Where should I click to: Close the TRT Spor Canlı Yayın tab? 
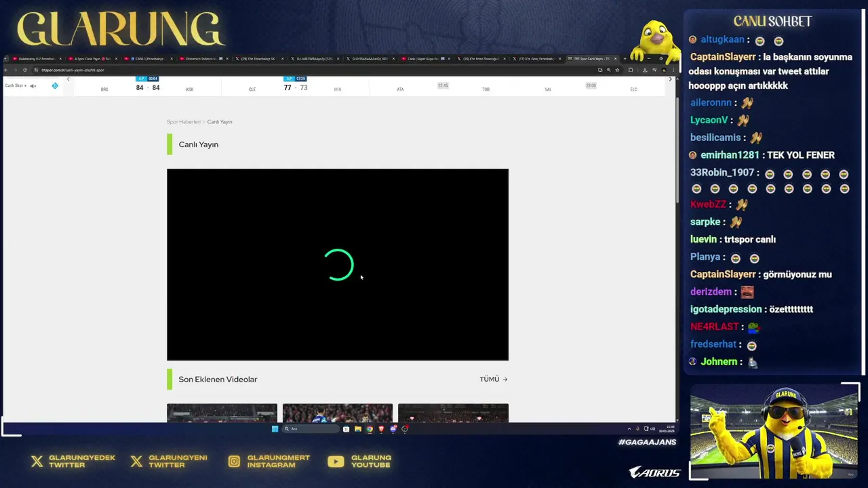pyautogui.click(x=615, y=59)
